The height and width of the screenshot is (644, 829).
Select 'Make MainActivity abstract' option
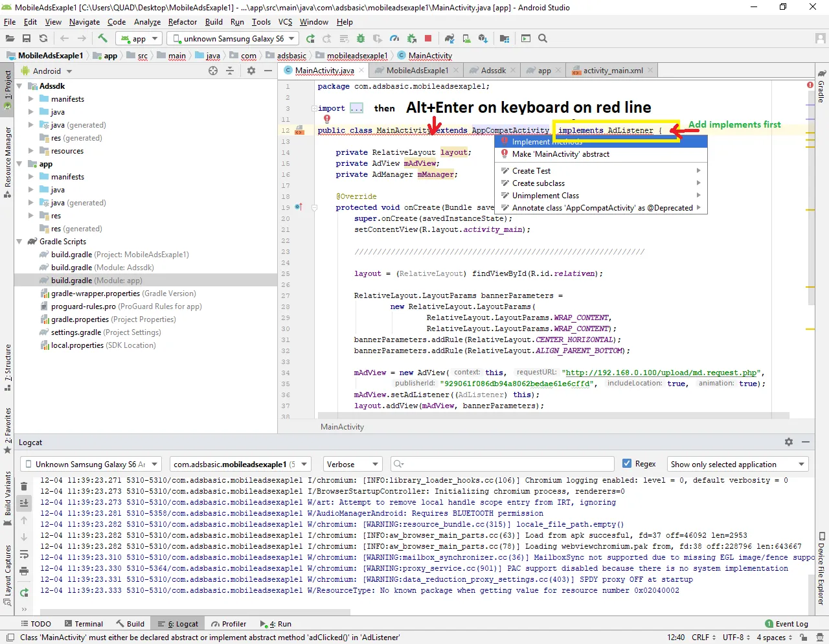click(x=560, y=154)
